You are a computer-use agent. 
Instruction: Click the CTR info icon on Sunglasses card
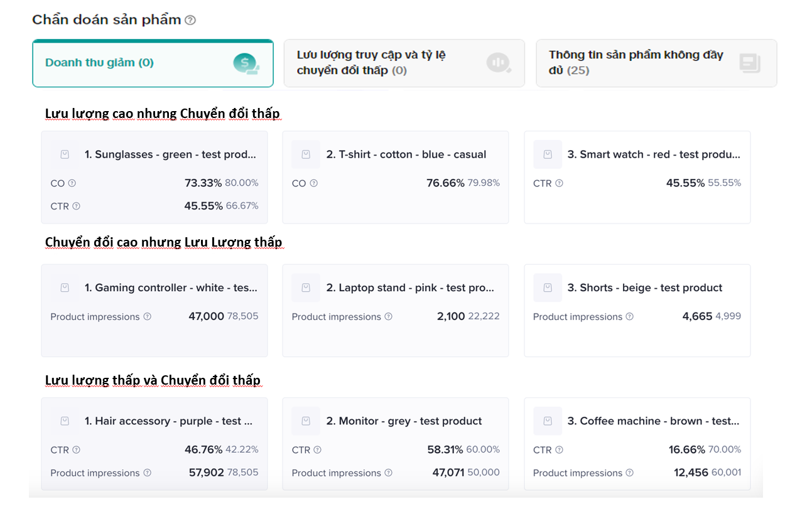tap(76, 206)
